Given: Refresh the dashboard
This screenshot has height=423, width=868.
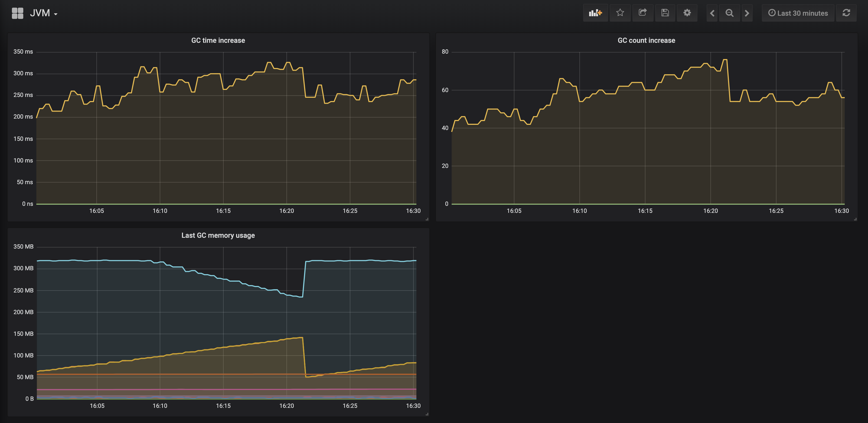Looking at the screenshot, I should point(846,13).
